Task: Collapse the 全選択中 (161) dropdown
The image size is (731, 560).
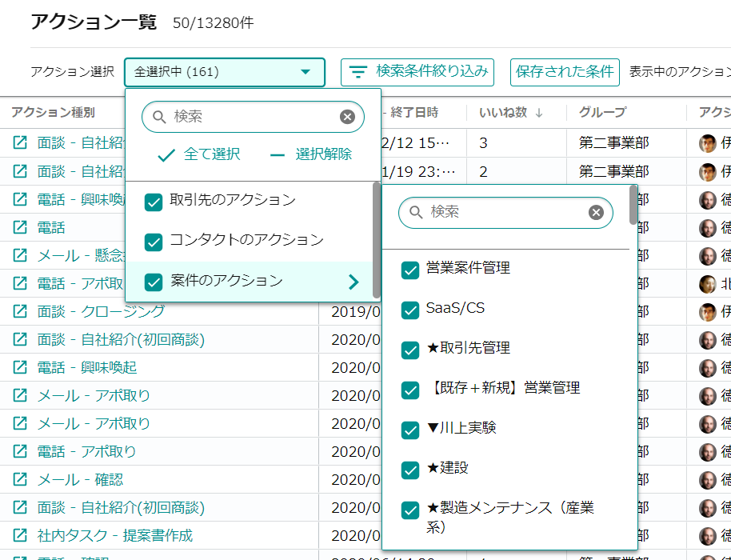Action: click(305, 72)
